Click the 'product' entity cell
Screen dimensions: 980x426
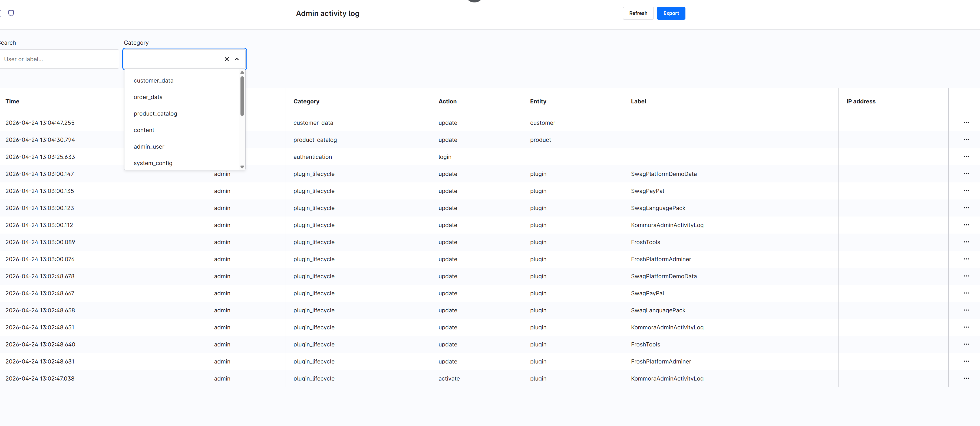(x=540, y=140)
